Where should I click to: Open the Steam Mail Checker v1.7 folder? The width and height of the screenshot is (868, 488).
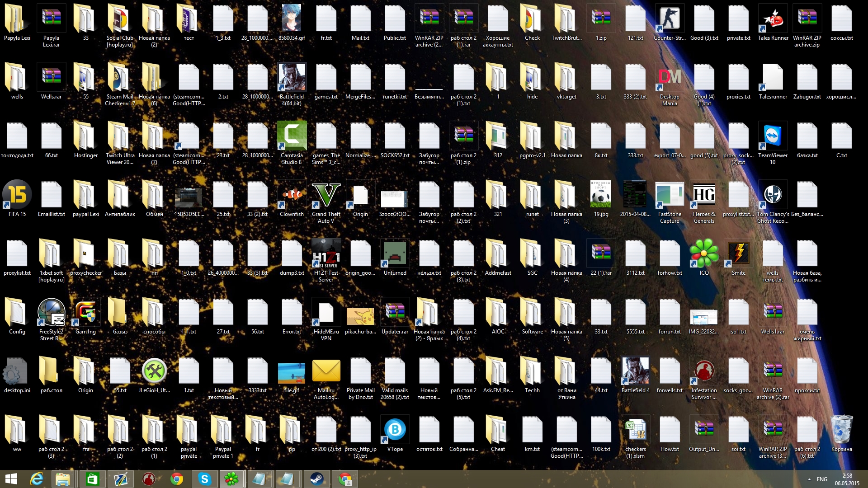[x=120, y=77]
